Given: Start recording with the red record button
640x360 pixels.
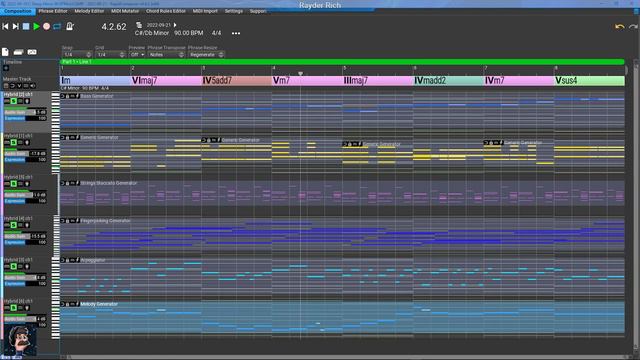Looking at the screenshot, I should coord(47,27).
